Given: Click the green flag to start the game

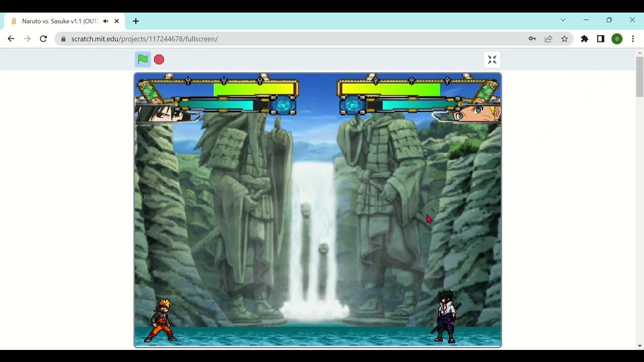Looking at the screenshot, I should (x=143, y=59).
